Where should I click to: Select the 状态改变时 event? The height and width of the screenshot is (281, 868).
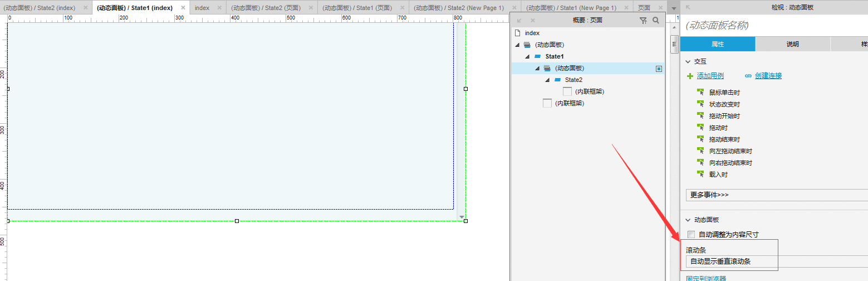click(724, 104)
